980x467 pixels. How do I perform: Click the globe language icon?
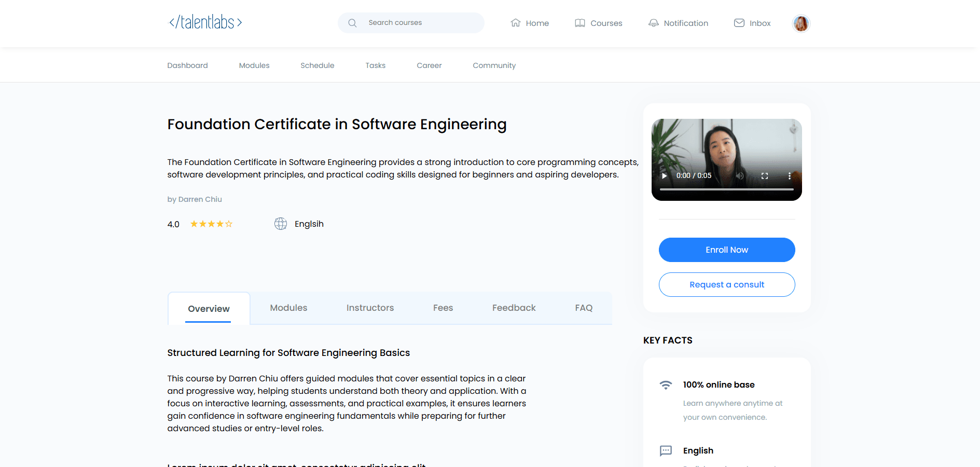click(x=281, y=224)
